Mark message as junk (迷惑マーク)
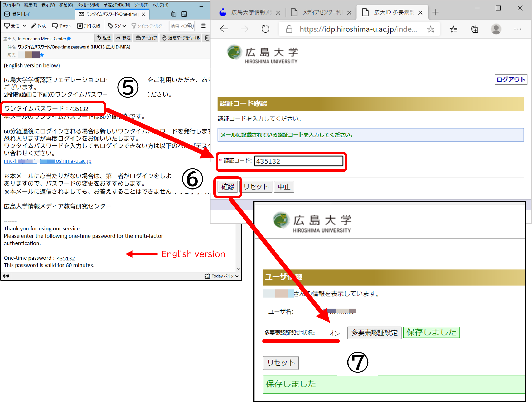The width and height of the screenshot is (532, 402). click(181, 38)
